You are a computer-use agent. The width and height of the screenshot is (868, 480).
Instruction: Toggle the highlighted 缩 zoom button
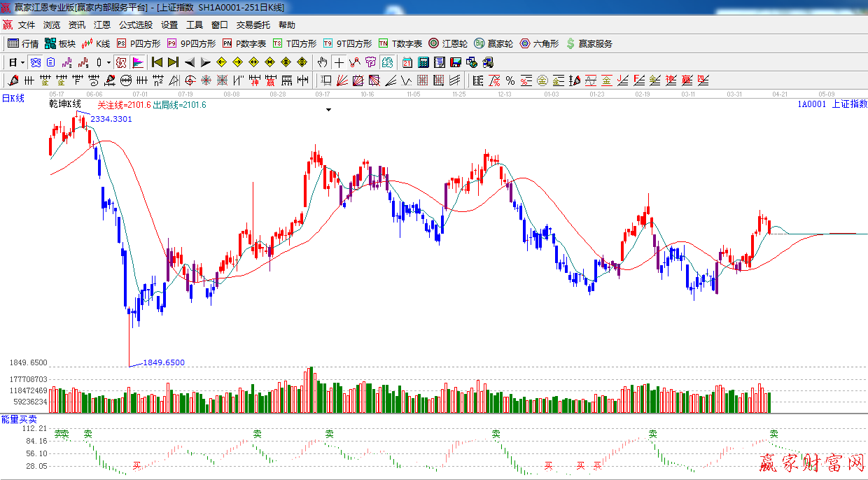pyautogui.click(x=387, y=62)
